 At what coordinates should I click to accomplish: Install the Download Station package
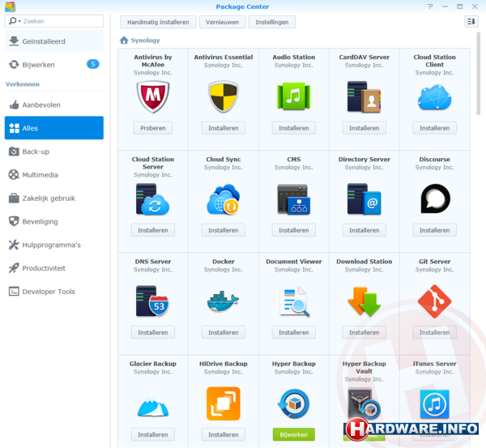(364, 332)
